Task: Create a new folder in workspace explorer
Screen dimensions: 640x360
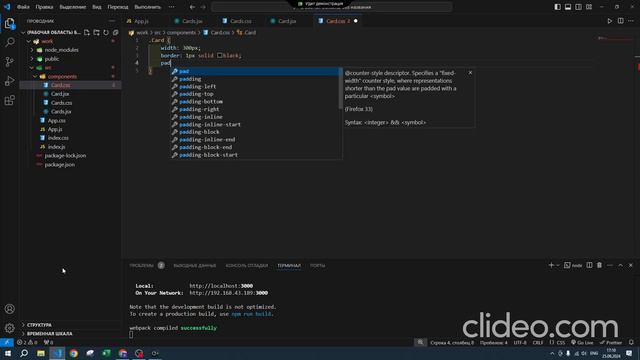Action: coord(96,32)
